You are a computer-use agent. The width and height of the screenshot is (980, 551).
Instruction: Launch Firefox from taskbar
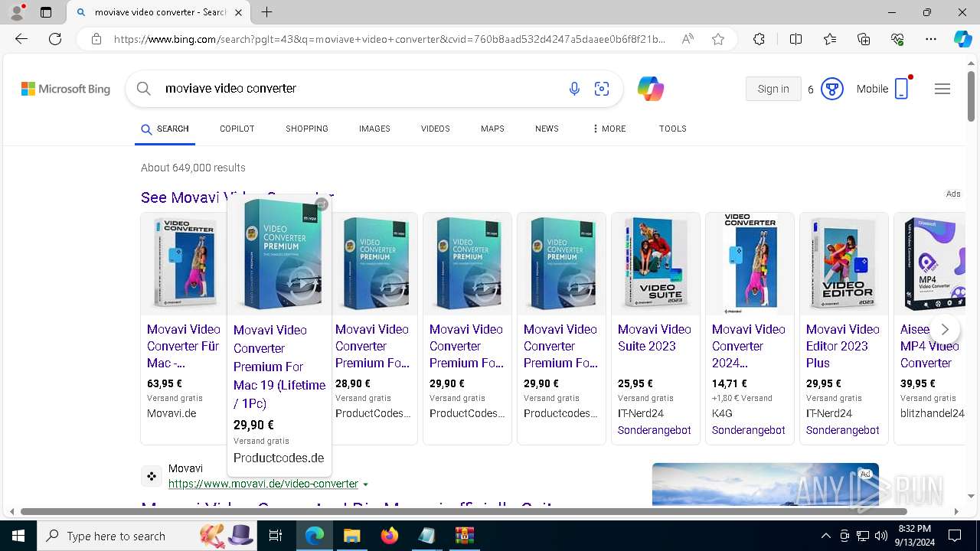point(390,536)
